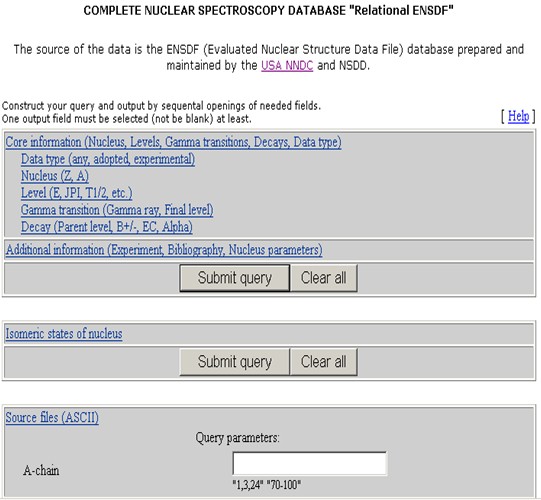Open the Source files (ASCII) link
Image resolution: width=541 pixels, height=500 pixels.
52,418
